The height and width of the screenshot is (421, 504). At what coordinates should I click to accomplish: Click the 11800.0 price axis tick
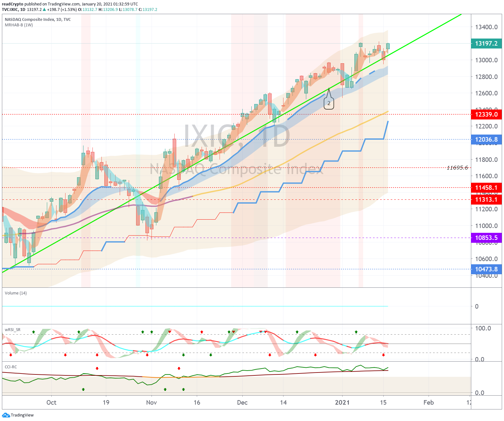click(486, 160)
